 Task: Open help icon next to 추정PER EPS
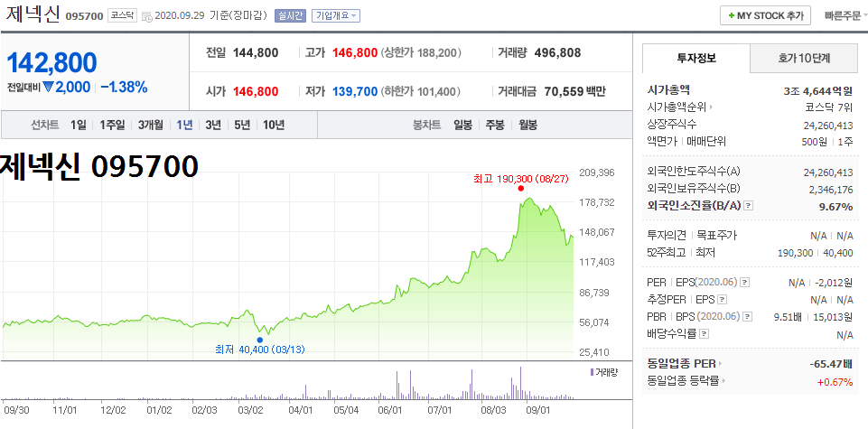coord(722,300)
